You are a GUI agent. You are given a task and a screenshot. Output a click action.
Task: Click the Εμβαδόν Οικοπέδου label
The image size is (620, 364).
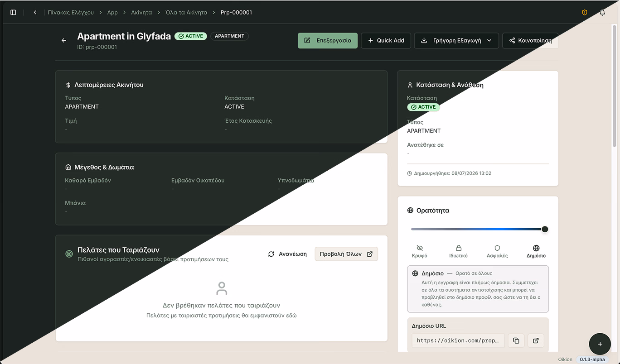(x=198, y=180)
